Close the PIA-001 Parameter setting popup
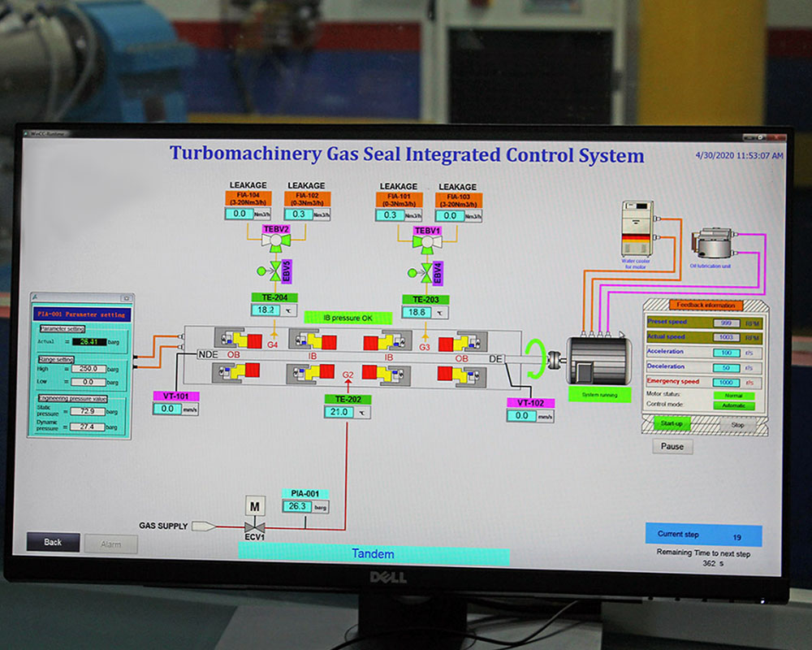 coord(126,298)
